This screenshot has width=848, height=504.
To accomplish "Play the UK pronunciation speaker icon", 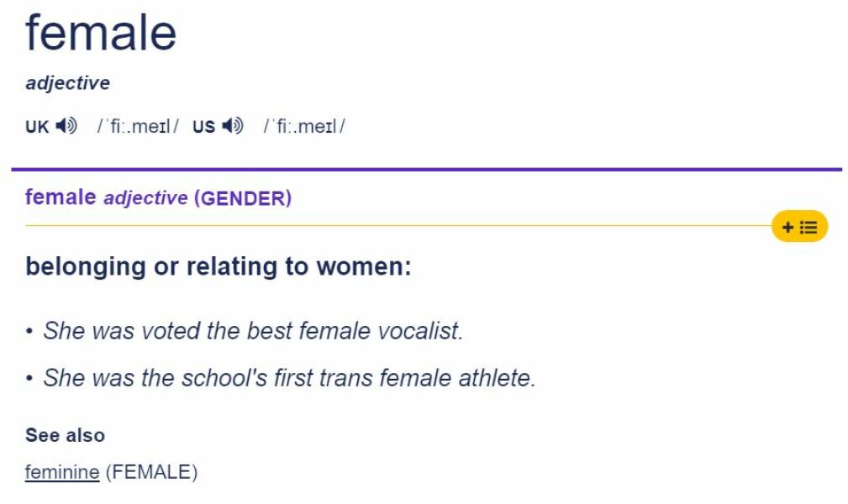I will point(67,126).
